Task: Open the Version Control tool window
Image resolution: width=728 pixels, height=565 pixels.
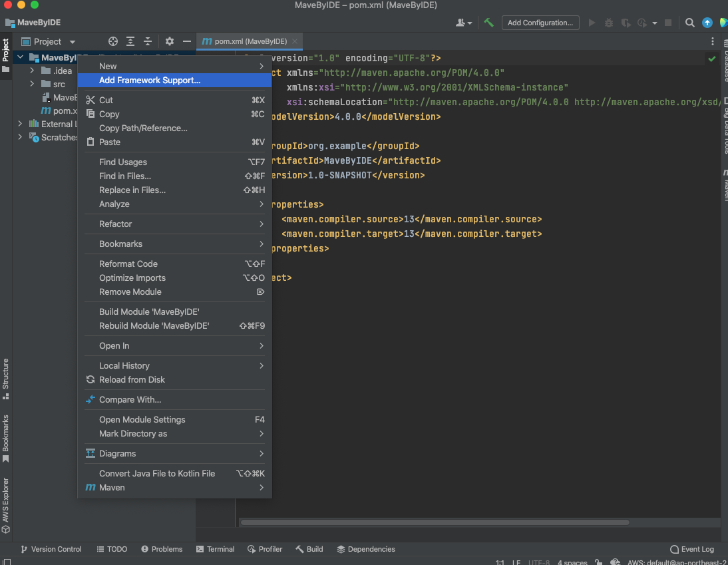Action: pyautogui.click(x=51, y=549)
